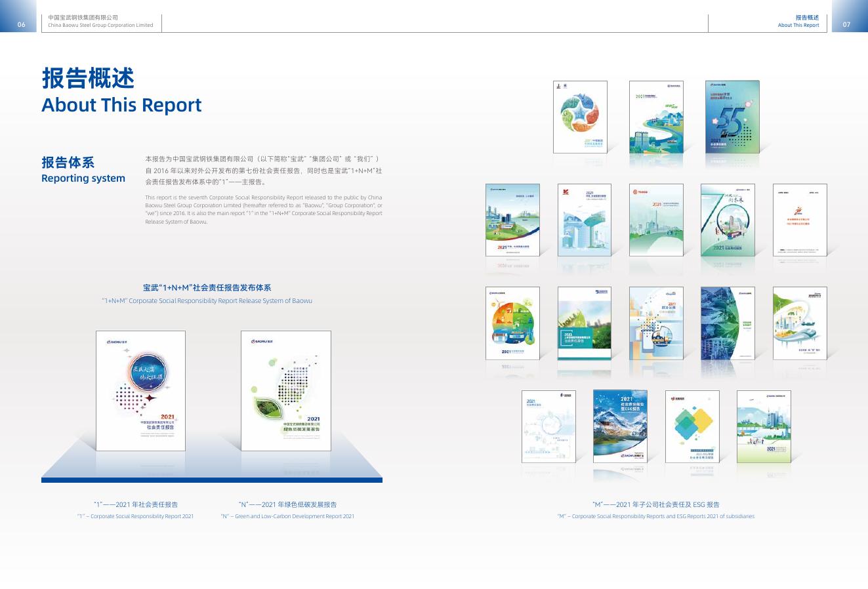The height and width of the screenshot is (589, 868).
Task: Click the "1+N+M" Corporate Social Responsibility Report Release System caption
Action: [207, 301]
